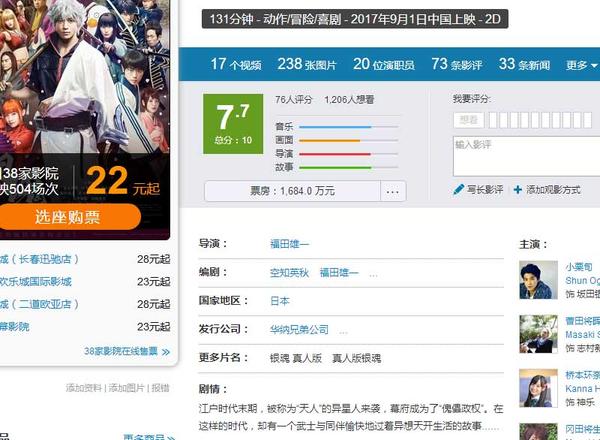Open the 日本 country link
The width and height of the screenshot is (600, 440).
click(280, 301)
